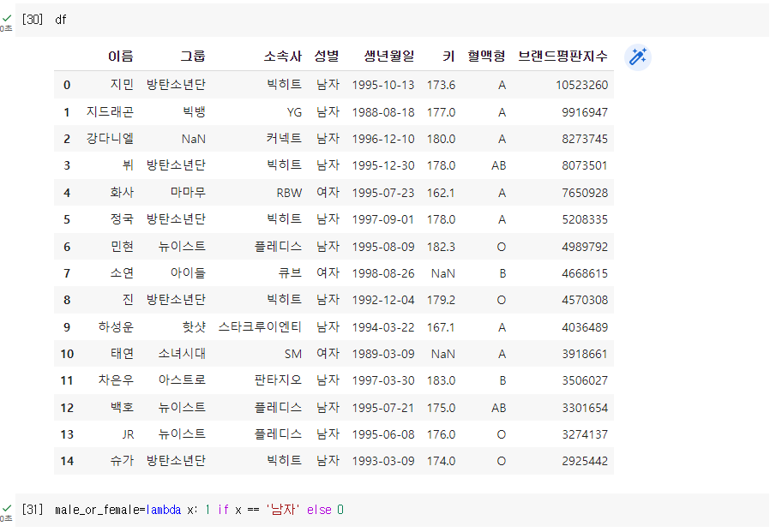The width and height of the screenshot is (776, 532).
Task: Click the name cell '강다니엘'
Action: click(110, 139)
